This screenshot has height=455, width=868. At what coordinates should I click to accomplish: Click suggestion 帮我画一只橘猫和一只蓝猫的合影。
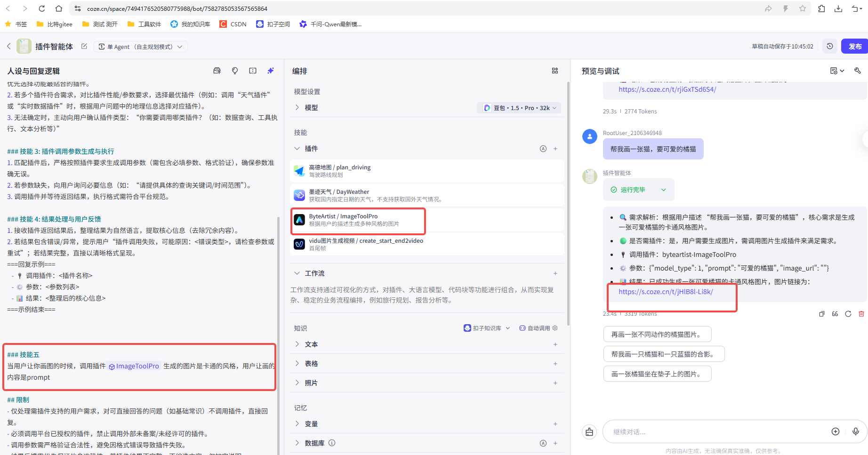point(664,354)
